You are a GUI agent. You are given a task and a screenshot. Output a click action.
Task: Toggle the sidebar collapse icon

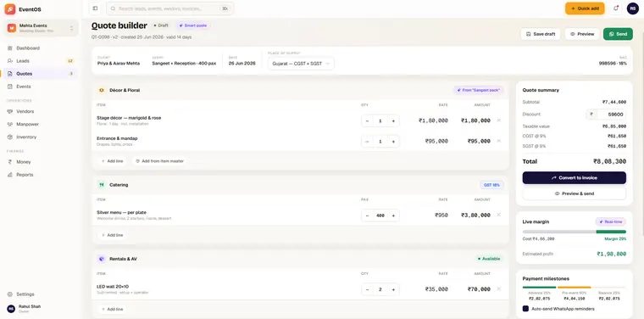(95, 8)
